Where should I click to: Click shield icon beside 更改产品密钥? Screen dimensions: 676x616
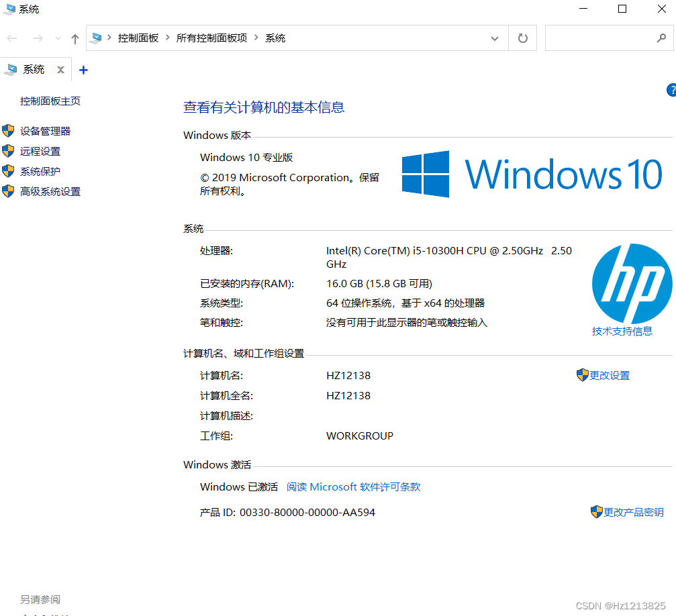(x=597, y=512)
